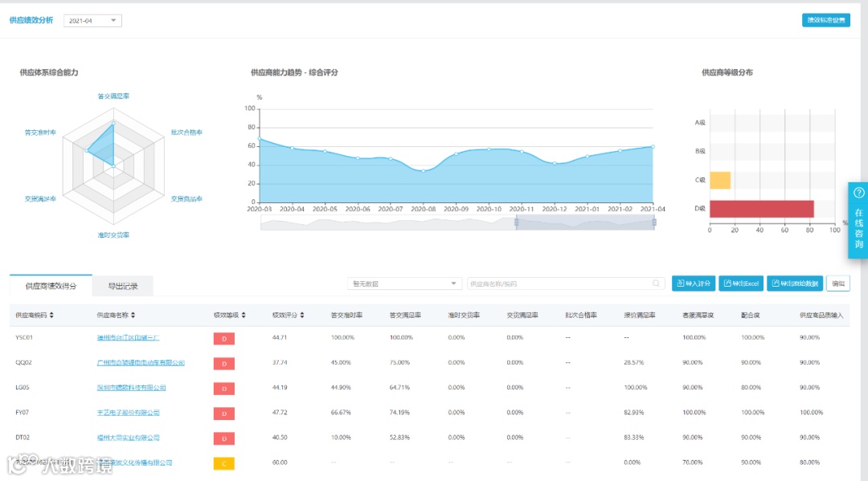This screenshot has height=481, width=868.
Task: Open supplier link in the QQ02 row
Action: click(x=141, y=363)
